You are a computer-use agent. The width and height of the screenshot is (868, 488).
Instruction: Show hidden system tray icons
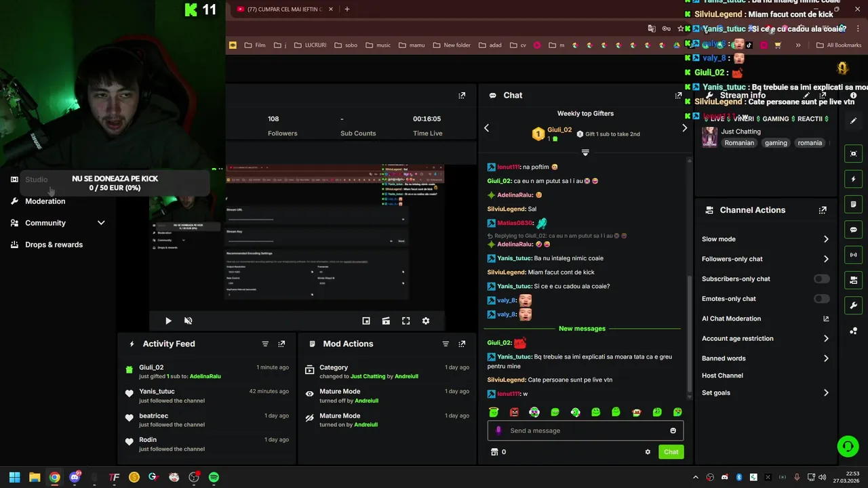(696, 477)
